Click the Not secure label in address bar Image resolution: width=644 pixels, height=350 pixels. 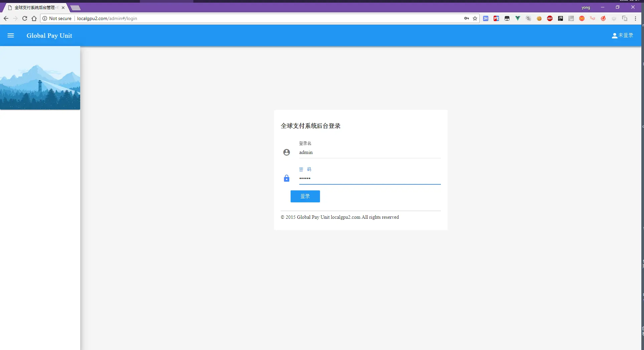60,18
